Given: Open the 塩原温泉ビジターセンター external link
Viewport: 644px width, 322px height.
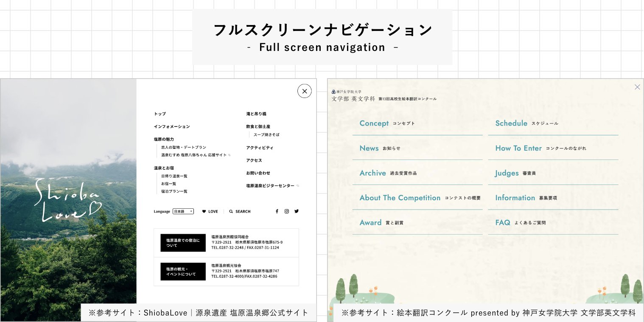Looking at the screenshot, I should pos(273,186).
